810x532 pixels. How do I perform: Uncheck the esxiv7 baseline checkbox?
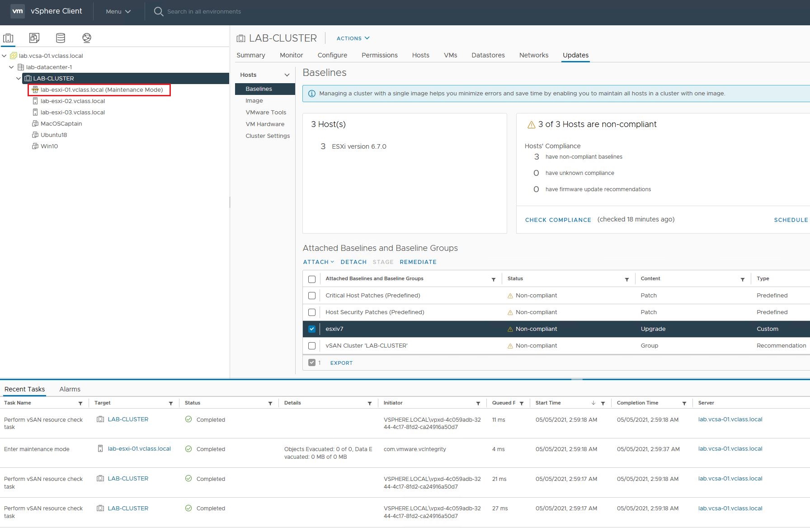click(x=312, y=329)
